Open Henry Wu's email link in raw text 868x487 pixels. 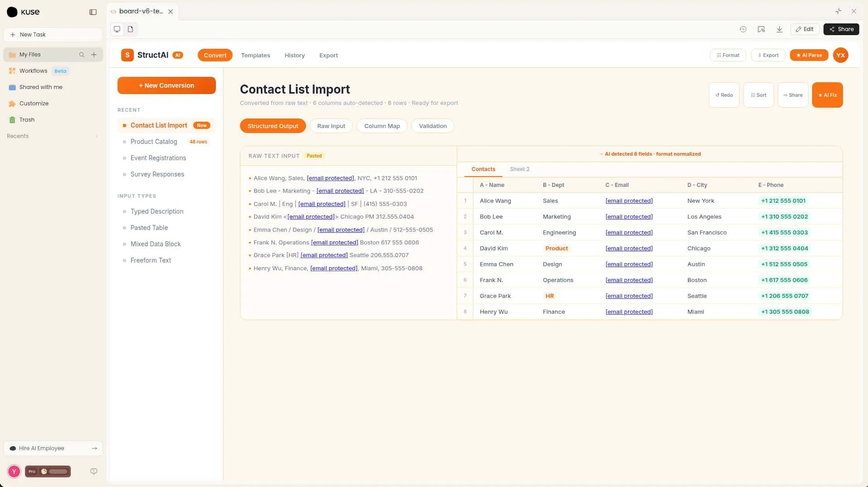tap(333, 268)
